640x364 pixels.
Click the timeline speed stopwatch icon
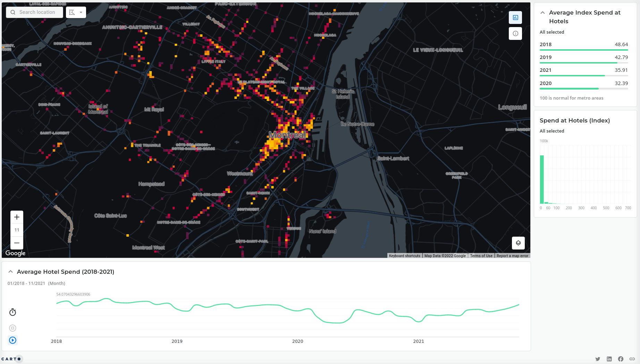pos(12,312)
